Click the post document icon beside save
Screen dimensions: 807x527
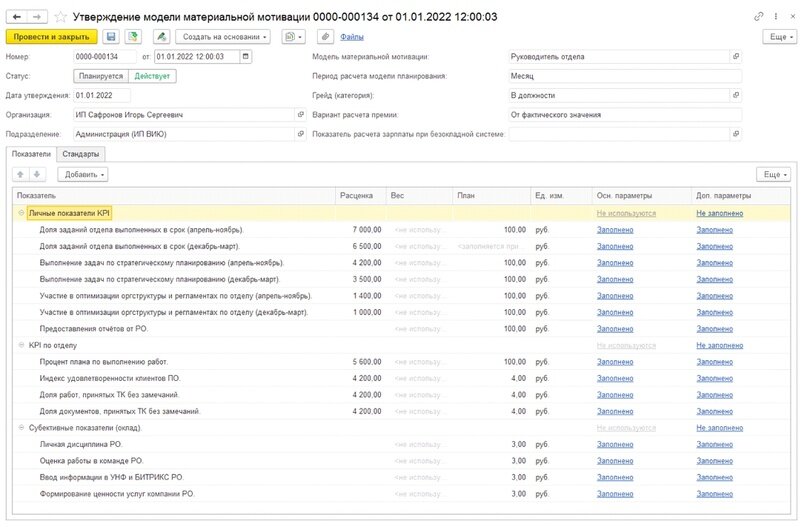[x=133, y=37]
